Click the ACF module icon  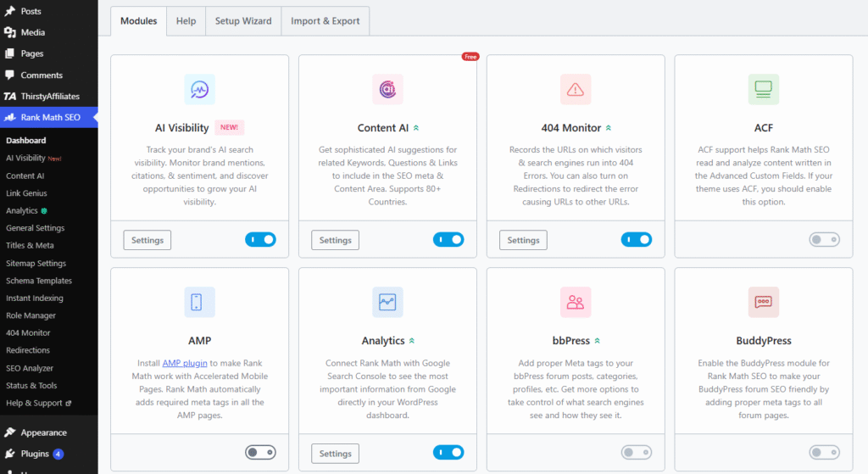pyautogui.click(x=764, y=89)
